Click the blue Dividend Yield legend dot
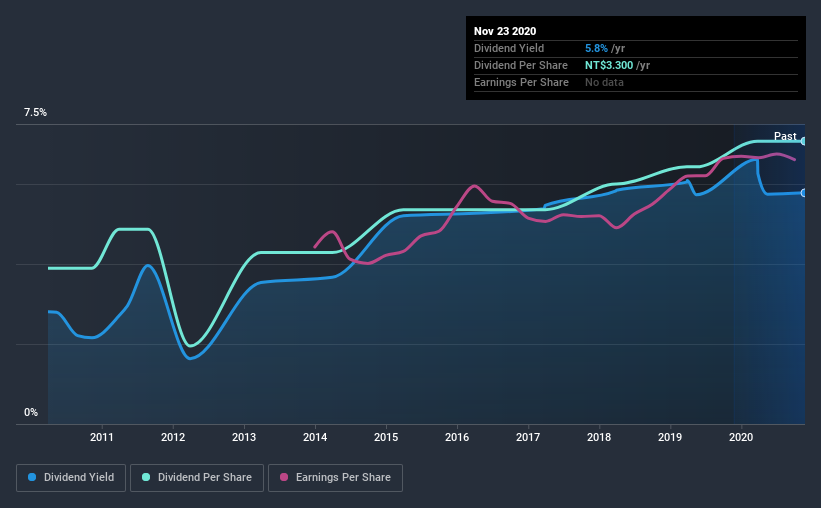This screenshot has width=821, height=508. click(32, 477)
